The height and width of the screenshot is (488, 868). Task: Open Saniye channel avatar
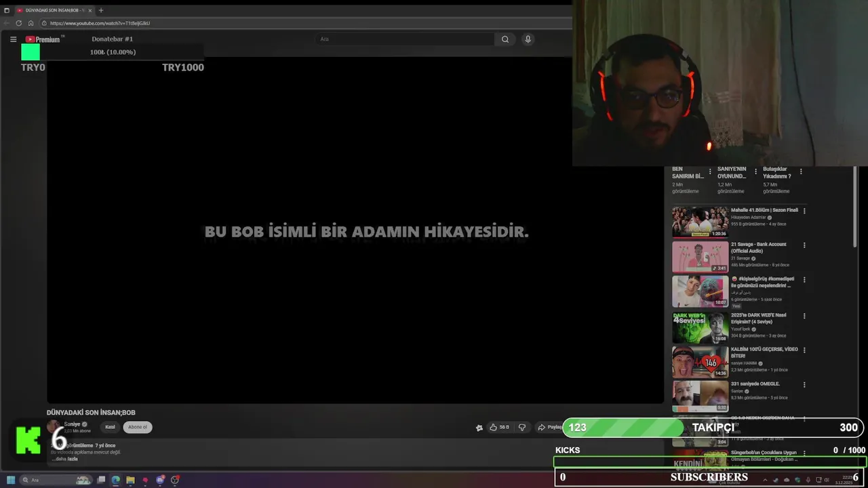[54, 427]
